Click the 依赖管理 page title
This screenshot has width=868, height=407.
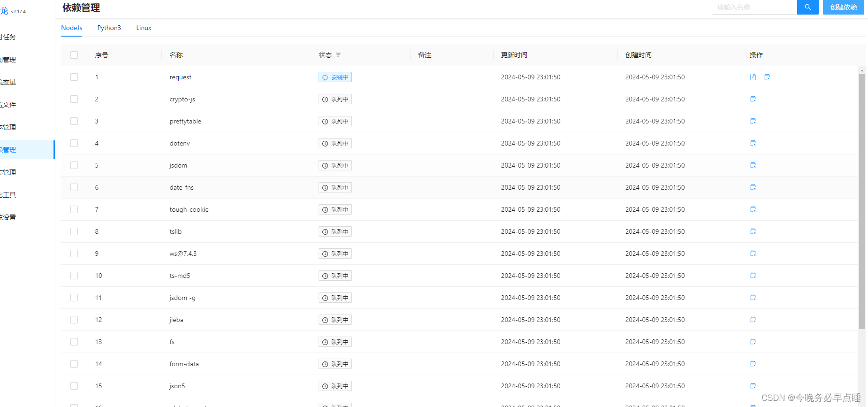(81, 8)
